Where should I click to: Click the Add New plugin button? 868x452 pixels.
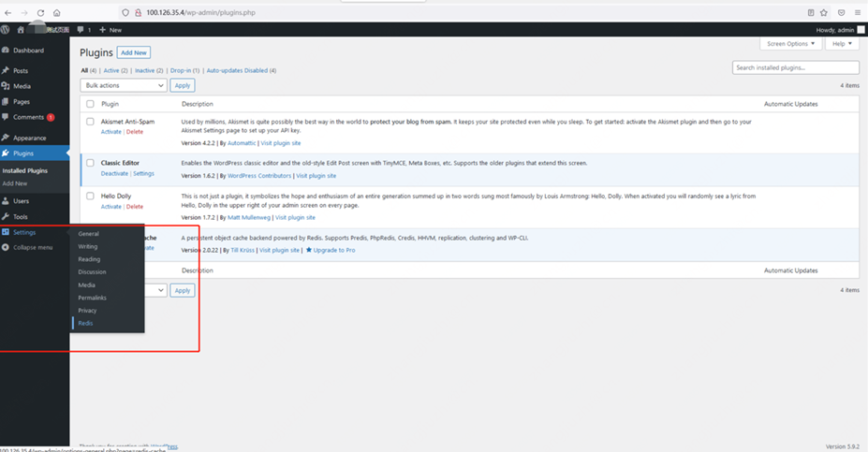click(x=134, y=52)
